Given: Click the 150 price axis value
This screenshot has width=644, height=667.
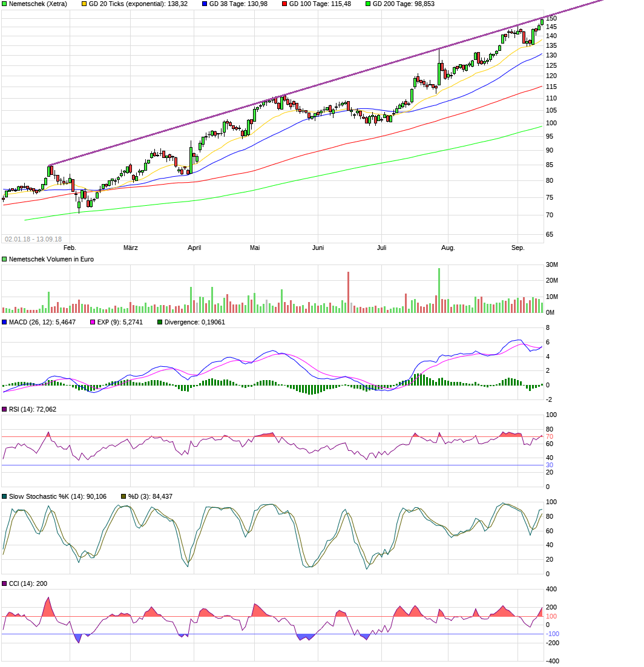Looking at the screenshot, I should [x=551, y=18].
